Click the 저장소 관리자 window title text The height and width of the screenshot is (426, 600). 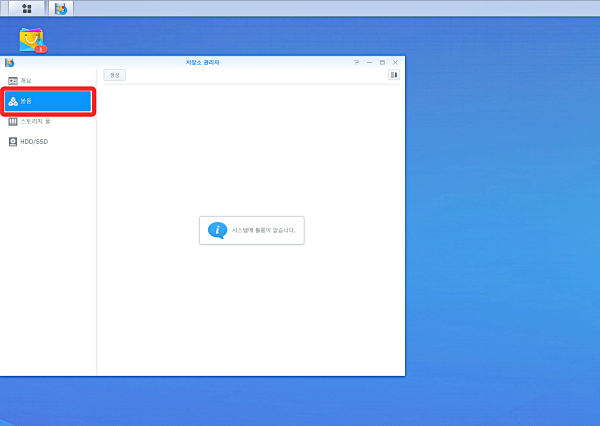tap(202, 62)
